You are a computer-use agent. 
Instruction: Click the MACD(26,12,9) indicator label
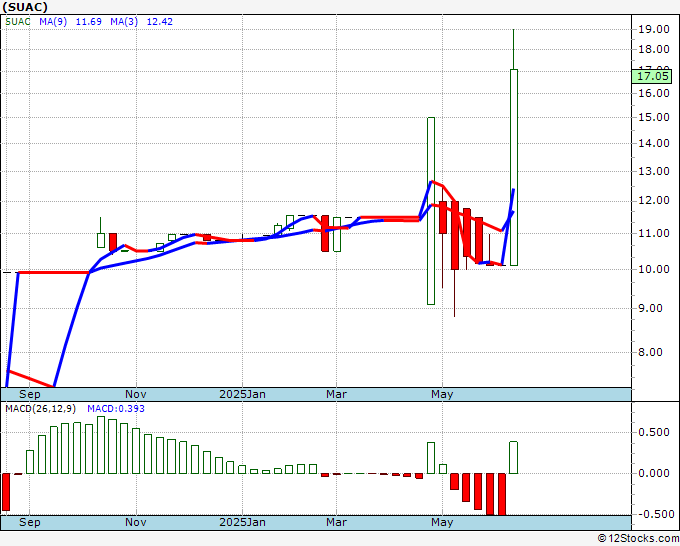(40, 409)
